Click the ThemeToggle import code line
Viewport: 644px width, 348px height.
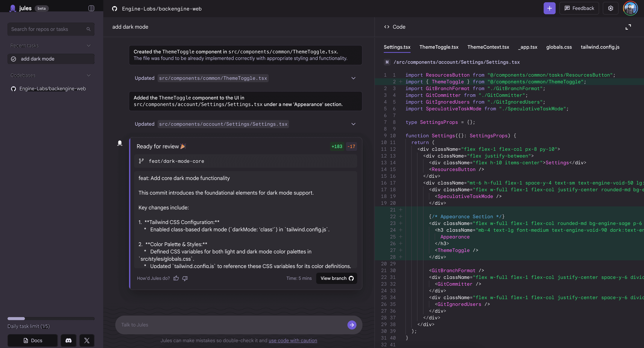tap(496, 82)
